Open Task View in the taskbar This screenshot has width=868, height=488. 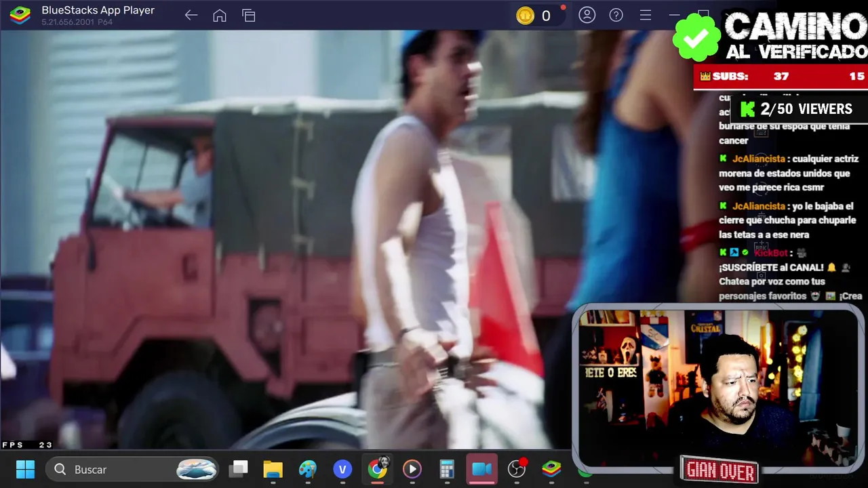click(x=239, y=469)
